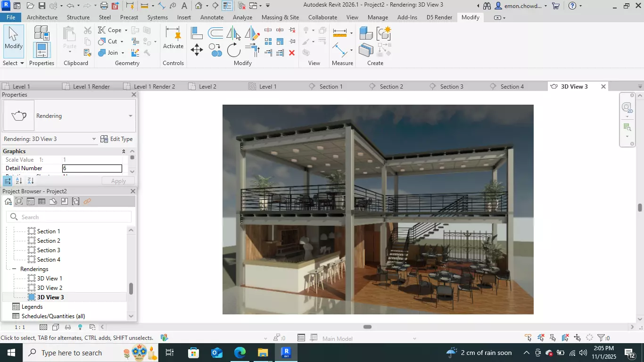Image resolution: width=644 pixels, height=362 pixels.
Task: Click the Visual Style cube icon in view control bar
Action: pyautogui.click(x=56, y=327)
